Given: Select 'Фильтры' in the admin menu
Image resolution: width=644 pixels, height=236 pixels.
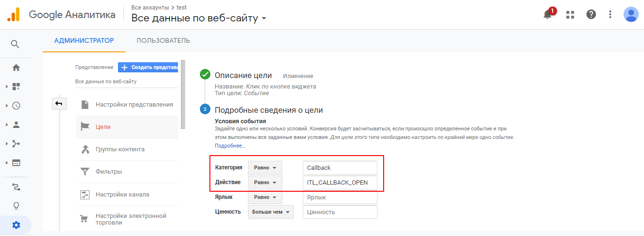Looking at the screenshot, I should pos(109,171).
